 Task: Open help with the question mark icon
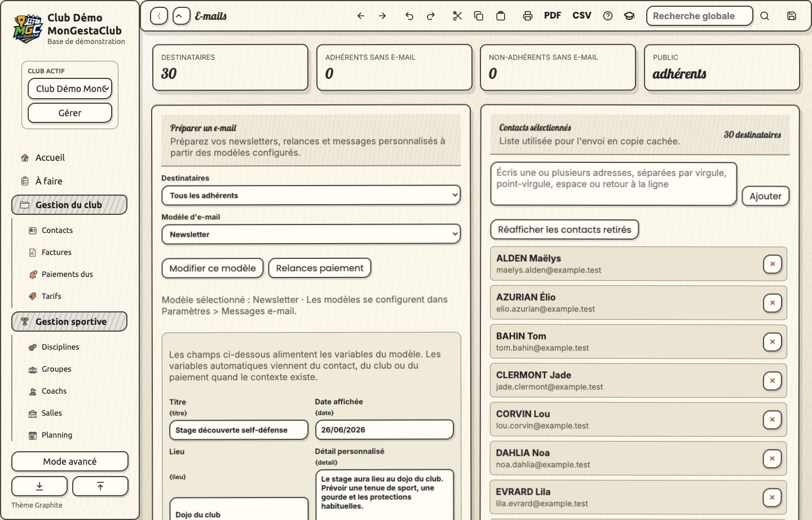(608, 16)
